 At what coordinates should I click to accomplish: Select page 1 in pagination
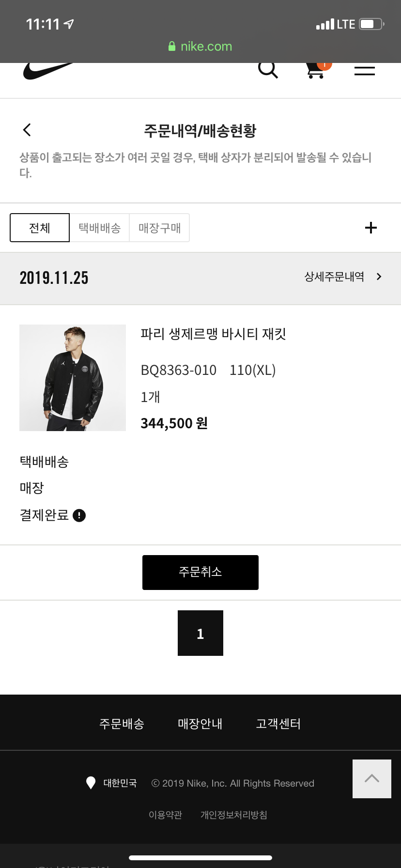(200, 633)
